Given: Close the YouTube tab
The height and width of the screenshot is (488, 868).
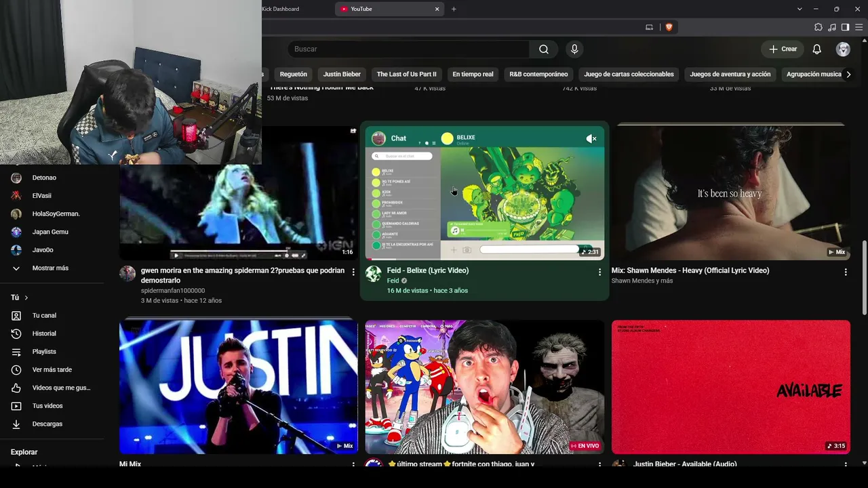Looking at the screenshot, I should 437,9.
